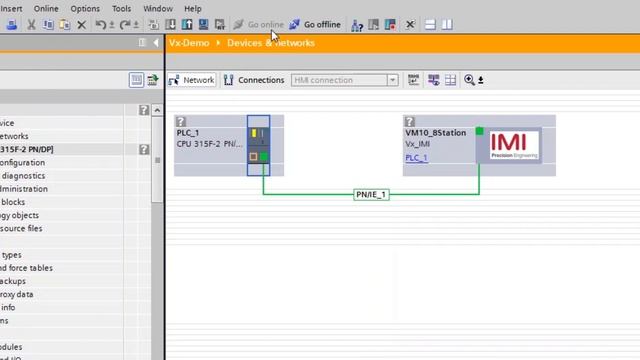
Task: Click the Copy icon in toolbar
Action: 48,24
